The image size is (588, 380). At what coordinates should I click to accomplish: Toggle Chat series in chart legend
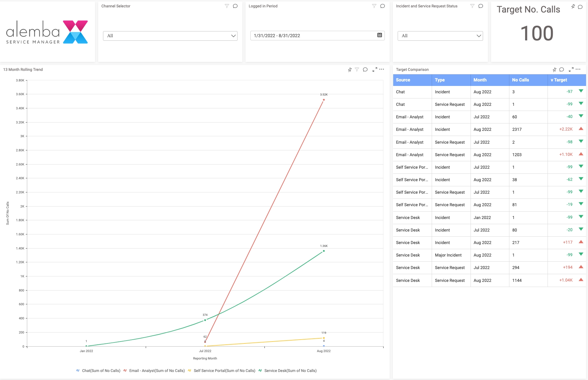point(98,371)
